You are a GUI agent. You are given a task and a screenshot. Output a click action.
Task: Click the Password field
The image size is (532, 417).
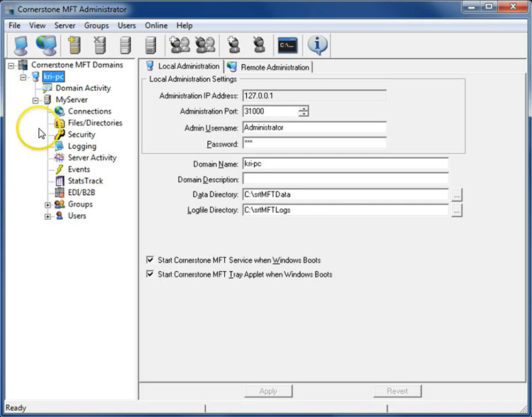click(x=314, y=143)
